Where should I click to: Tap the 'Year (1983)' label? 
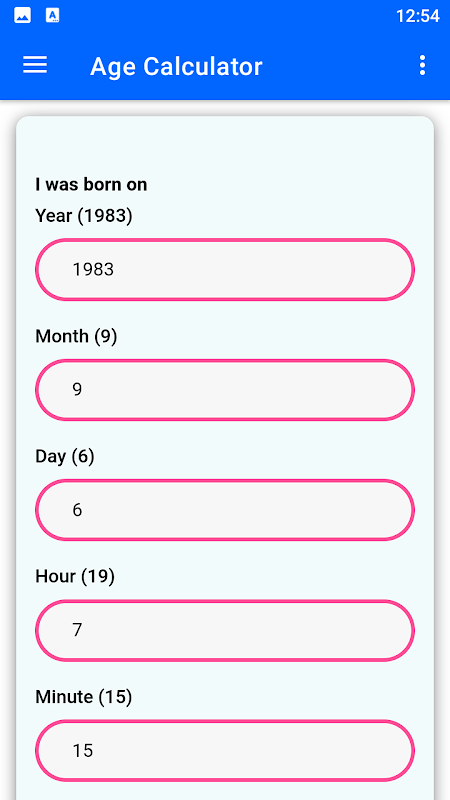point(84,216)
